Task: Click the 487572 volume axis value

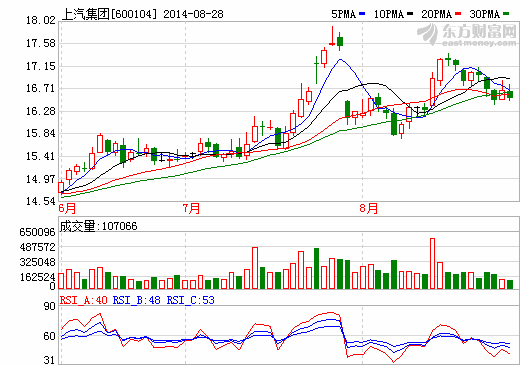Action: (x=37, y=247)
